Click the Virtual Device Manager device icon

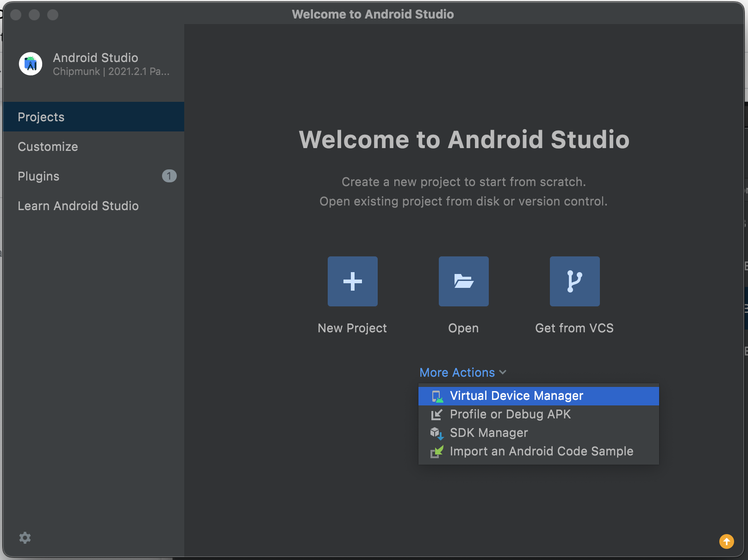(x=437, y=396)
